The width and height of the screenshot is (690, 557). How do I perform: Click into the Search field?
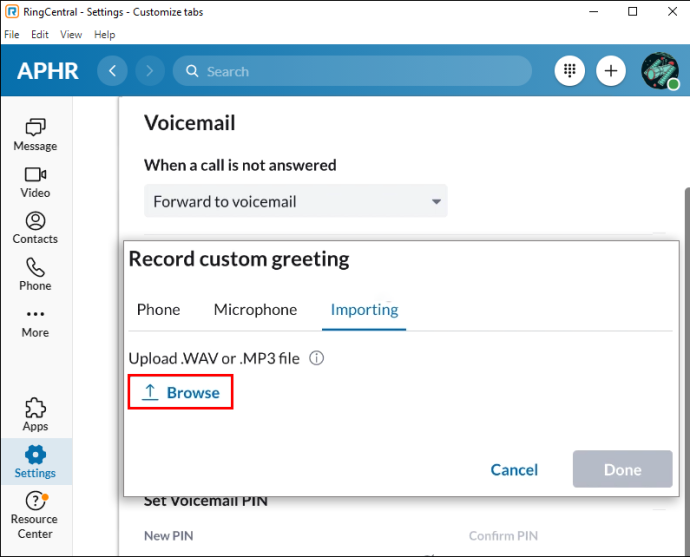click(x=352, y=71)
